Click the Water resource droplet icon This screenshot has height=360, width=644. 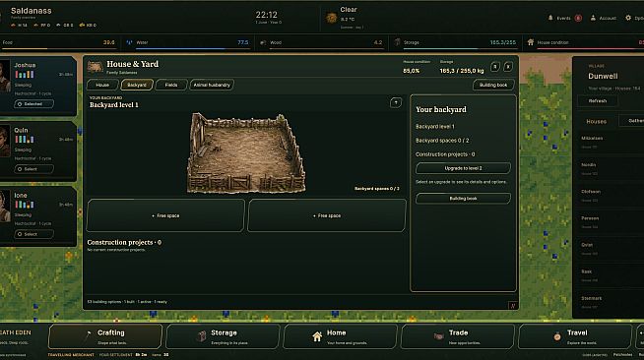(x=129, y=42)
